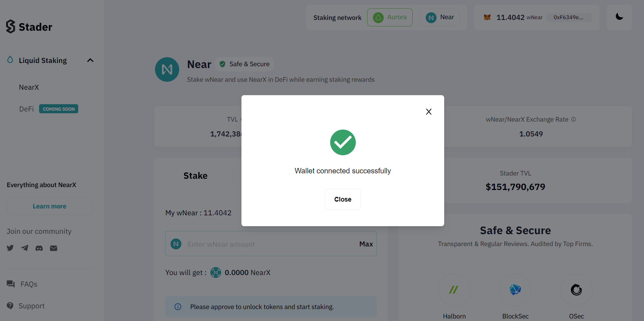Open Support in the sidebar
The image size is (644, 321).
click(x=31, y=306)
